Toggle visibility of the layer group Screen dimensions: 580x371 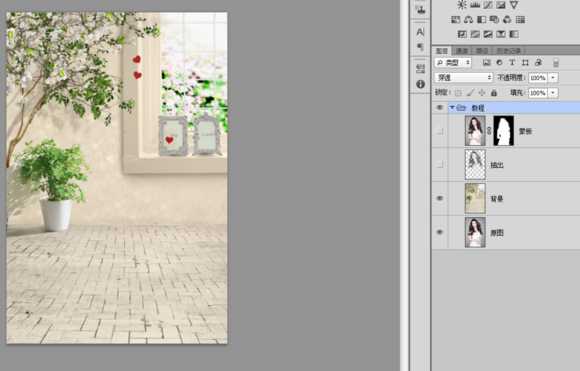[440, 108]
